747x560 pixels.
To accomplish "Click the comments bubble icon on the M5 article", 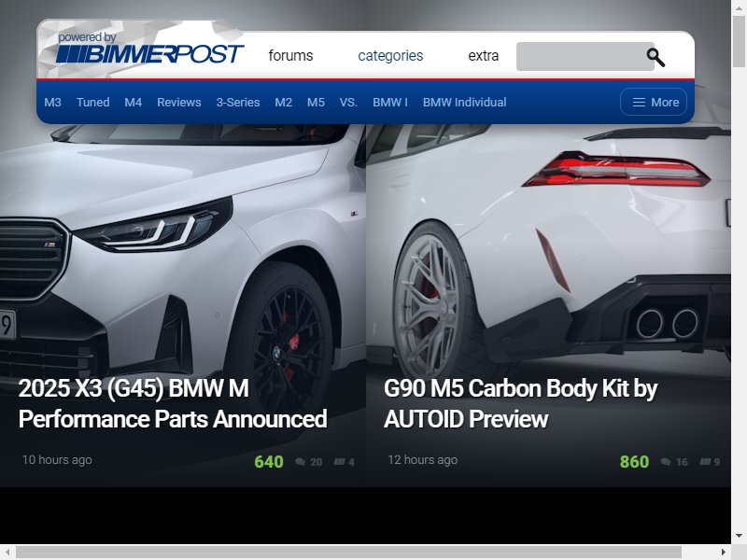I will click(x=666, y=462).
